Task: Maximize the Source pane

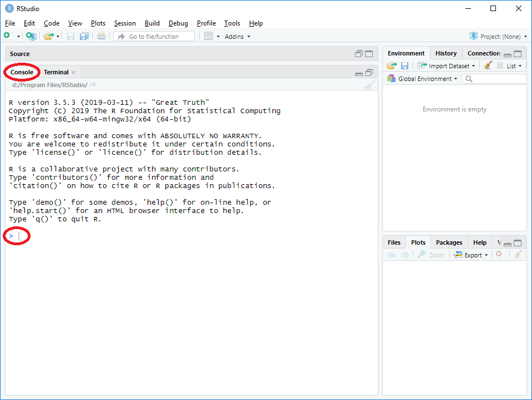Action: [x=369, y=54]
